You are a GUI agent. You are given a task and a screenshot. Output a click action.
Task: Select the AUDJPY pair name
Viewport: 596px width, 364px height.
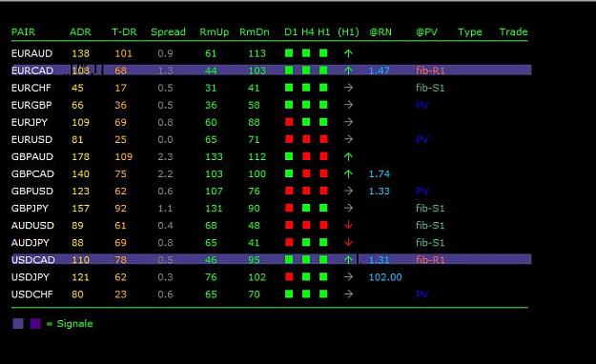(x=31, y=242)
